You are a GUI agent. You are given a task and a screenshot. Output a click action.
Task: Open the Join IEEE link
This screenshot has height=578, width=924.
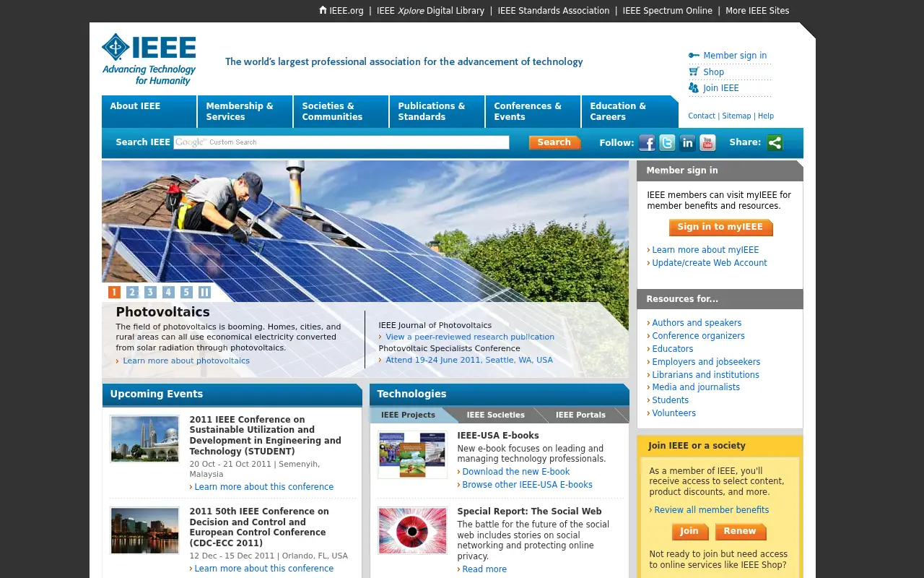click(x=721, y=88)
